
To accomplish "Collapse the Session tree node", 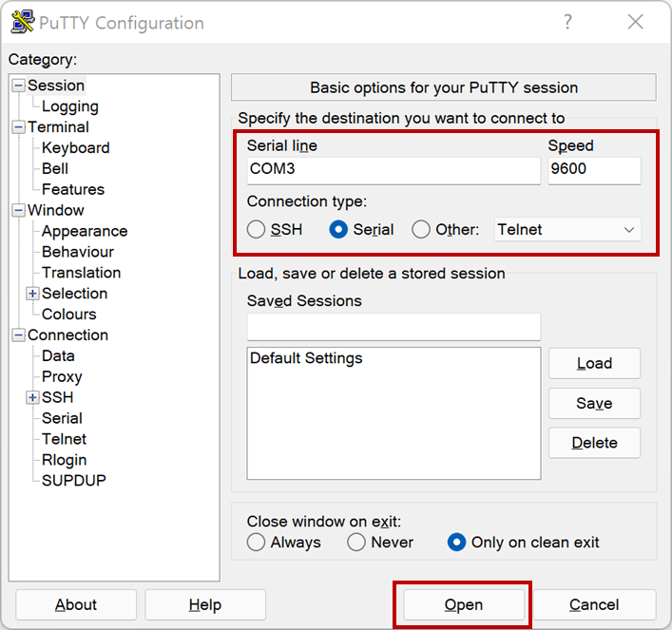I will point(18,86).
